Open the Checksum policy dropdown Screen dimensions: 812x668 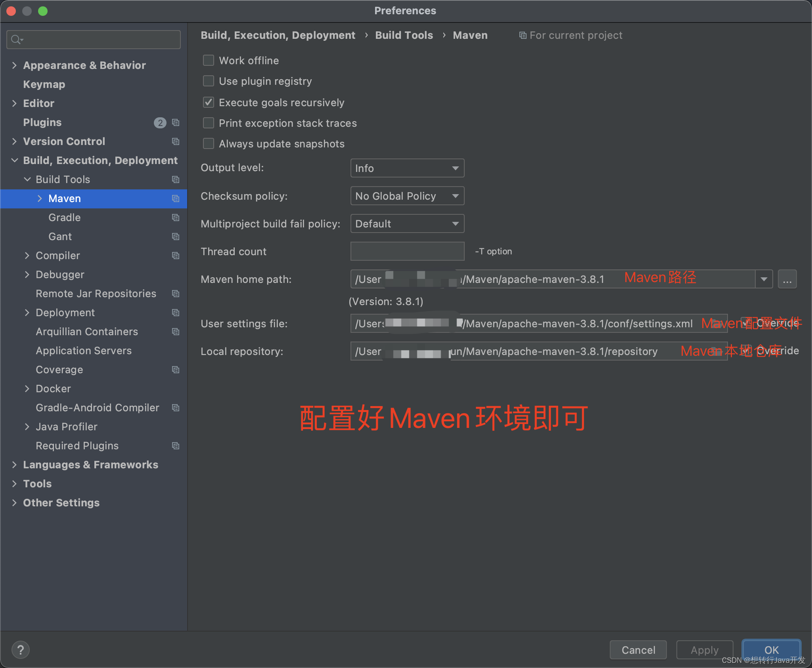[x=407, y=196]
